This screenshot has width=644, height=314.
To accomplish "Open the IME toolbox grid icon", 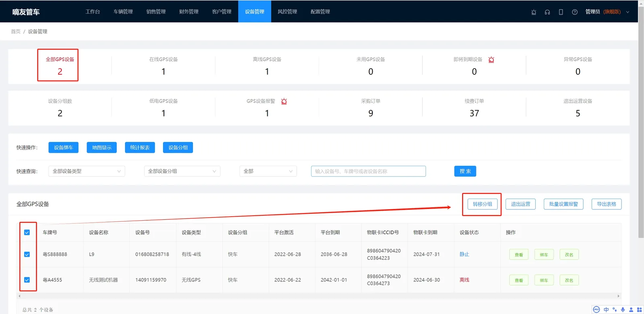I will [x=639, y=310].
